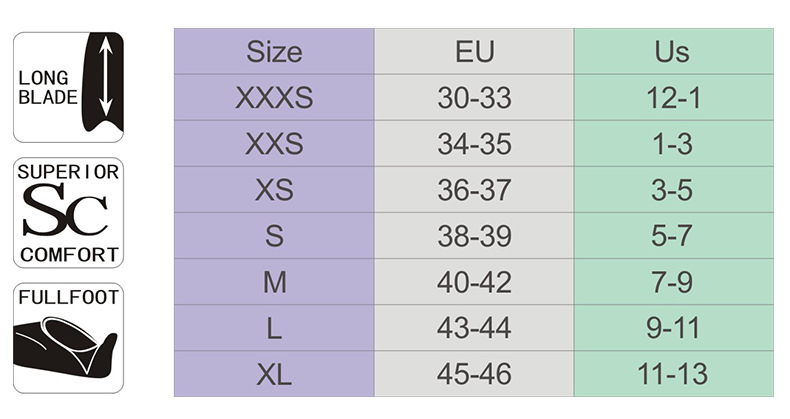Click US value 7-9
The image size is (790, 419).
click(x=674, y=282)
